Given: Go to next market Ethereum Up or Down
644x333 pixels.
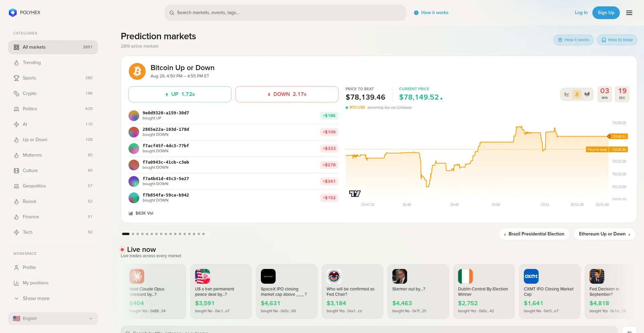Looking at the screenshot, I should [604, 234].
